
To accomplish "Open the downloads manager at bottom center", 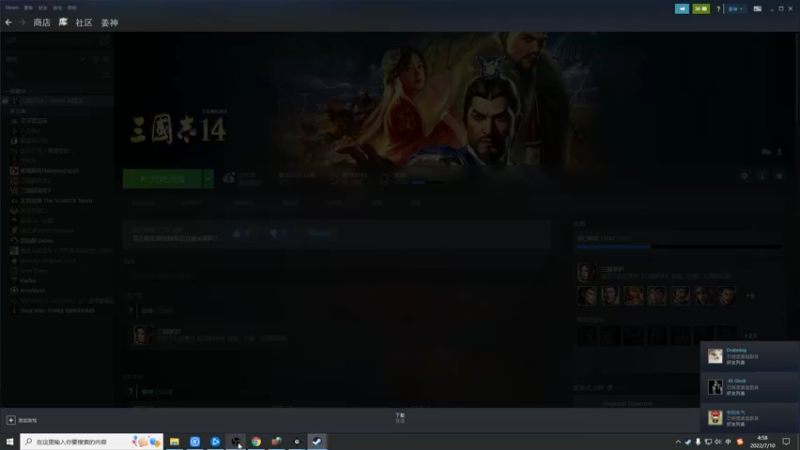I will [400, 418].
